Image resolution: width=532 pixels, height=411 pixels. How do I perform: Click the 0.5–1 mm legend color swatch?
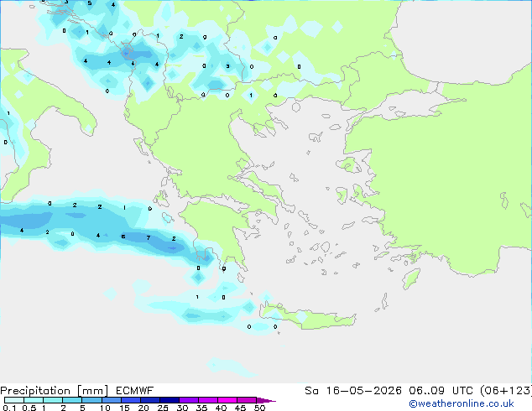point(34,400)
